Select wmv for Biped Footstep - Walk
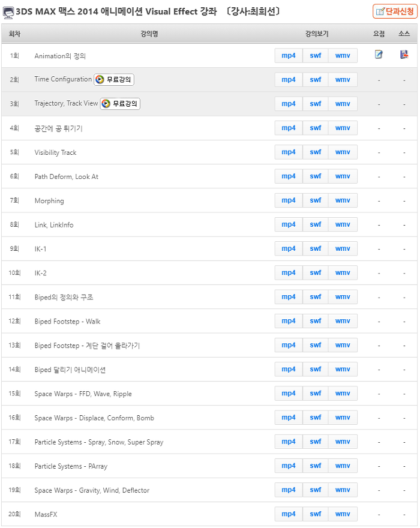This screenshot has width=420, height=528. (x=343, y=321)
